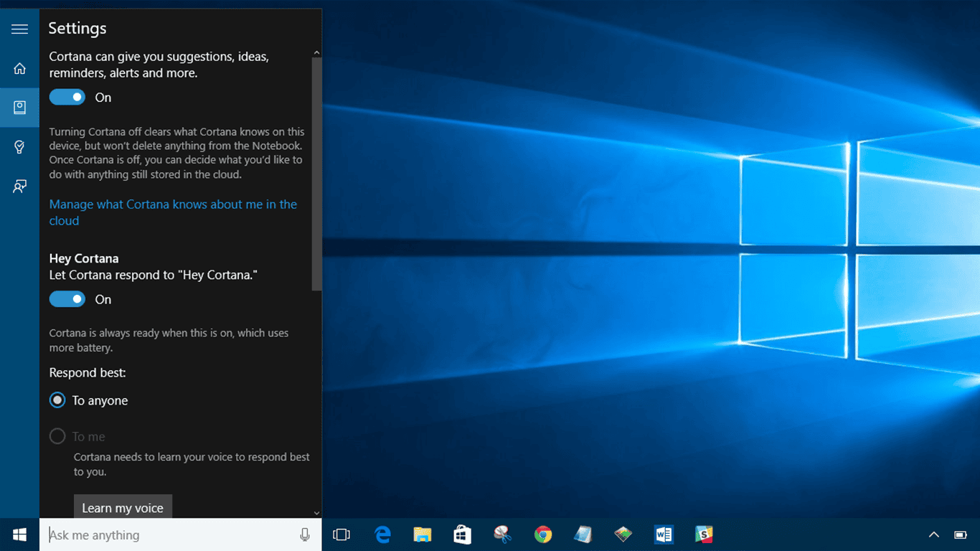
Task: Disable the Hey Cortana toggle
Action: [67, 298]
